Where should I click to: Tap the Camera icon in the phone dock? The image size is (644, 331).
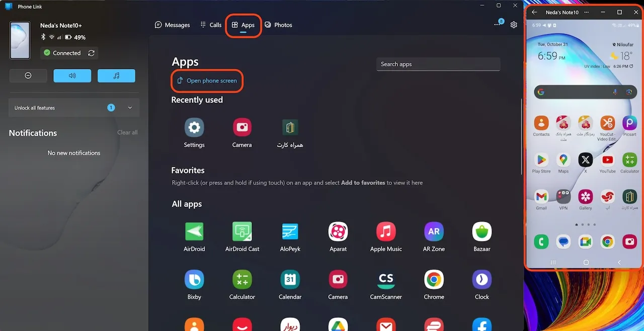tap(630, 242)
